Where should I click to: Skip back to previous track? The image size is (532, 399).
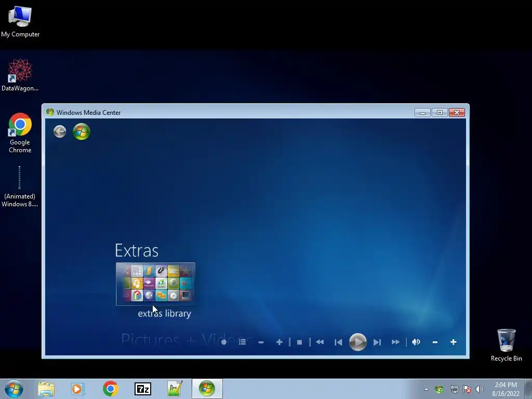pyautogui.click(x=338, y=342)
